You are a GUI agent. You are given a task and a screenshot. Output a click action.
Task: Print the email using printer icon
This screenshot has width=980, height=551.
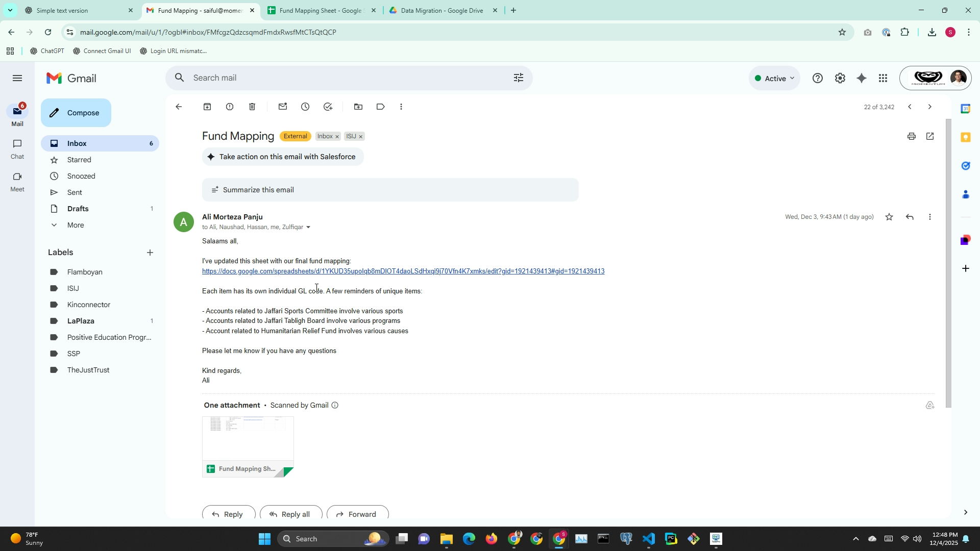pyautogui.click(x=912, y=136)
